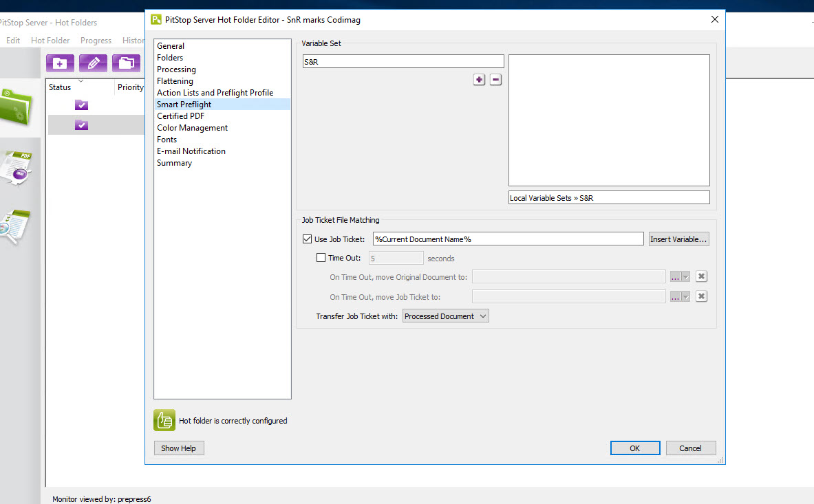Image resolution: width=814 pixels, height=504 pixels.
Task: Click the Job Ticket name field
Action: pyautogui.click(x=508, y=239)
